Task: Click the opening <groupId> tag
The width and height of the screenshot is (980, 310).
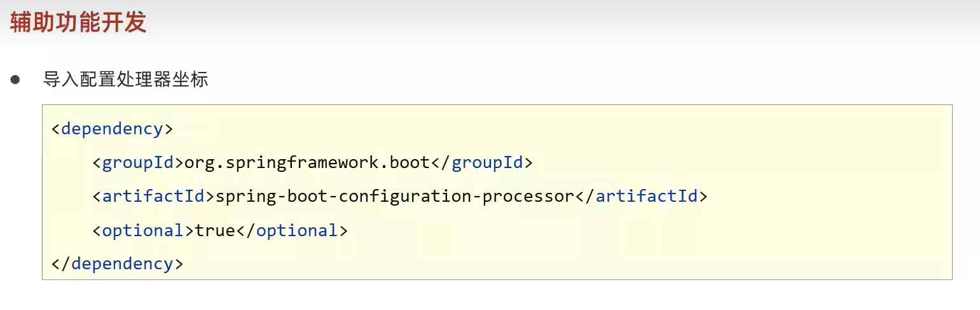Action: coord(138,163)
